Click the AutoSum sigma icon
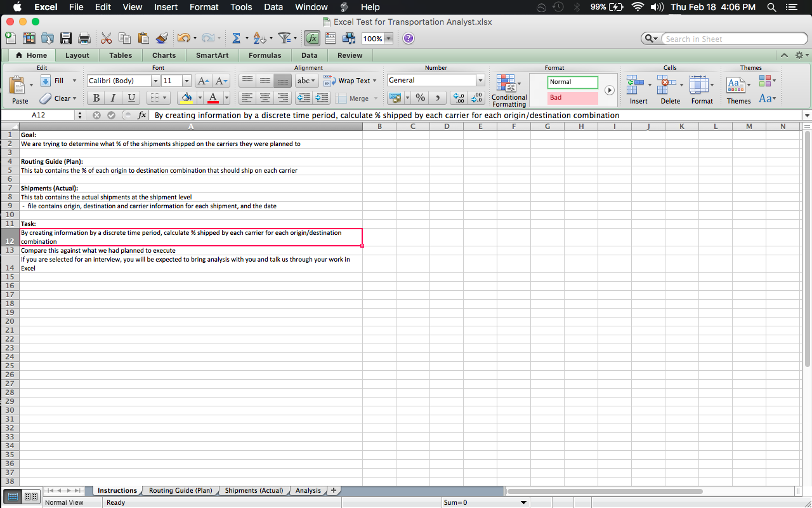 click(x=236, y=38)
